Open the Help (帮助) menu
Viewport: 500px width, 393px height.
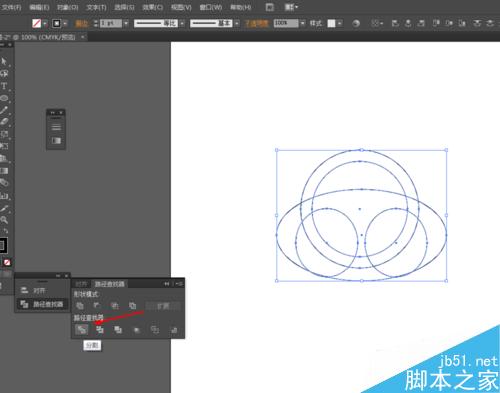[241, 7]
